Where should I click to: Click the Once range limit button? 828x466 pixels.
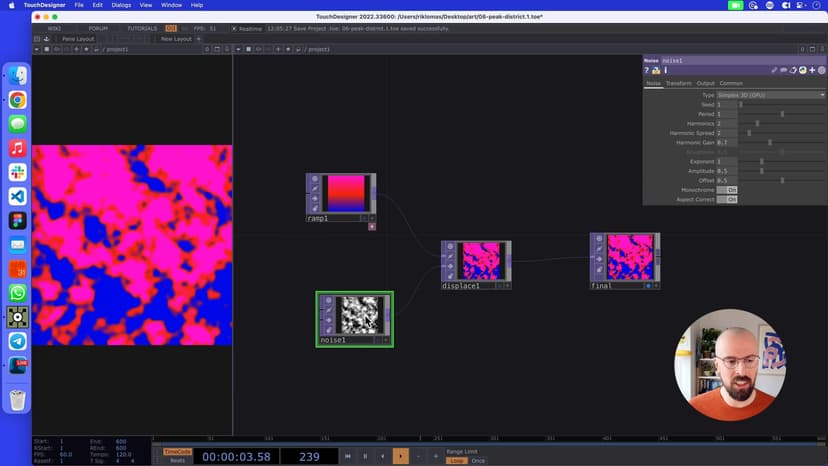(x=478, y=460)
